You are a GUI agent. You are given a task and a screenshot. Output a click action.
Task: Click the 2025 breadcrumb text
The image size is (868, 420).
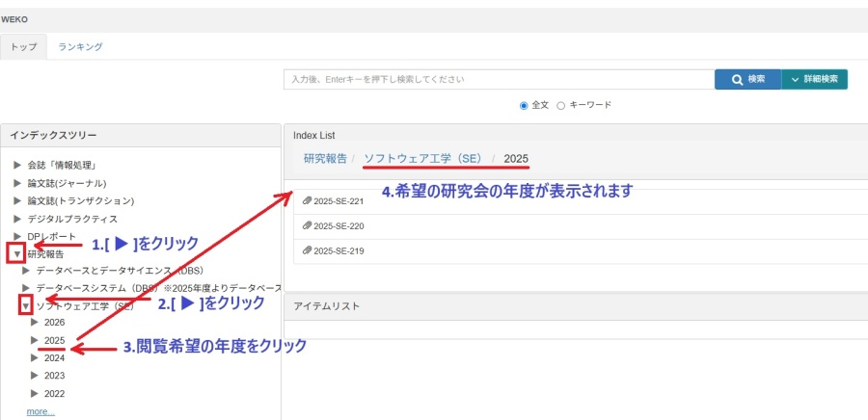coord(516,159)
